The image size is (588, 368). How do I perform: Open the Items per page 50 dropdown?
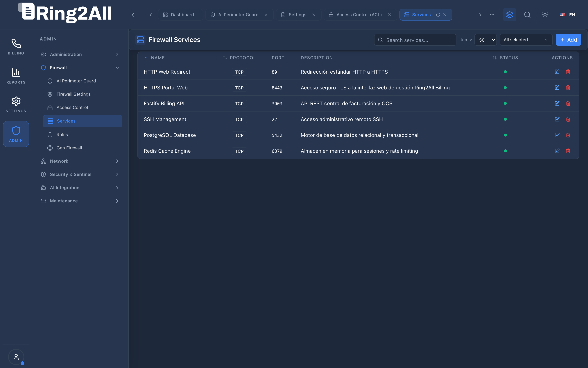click(485, 40)
